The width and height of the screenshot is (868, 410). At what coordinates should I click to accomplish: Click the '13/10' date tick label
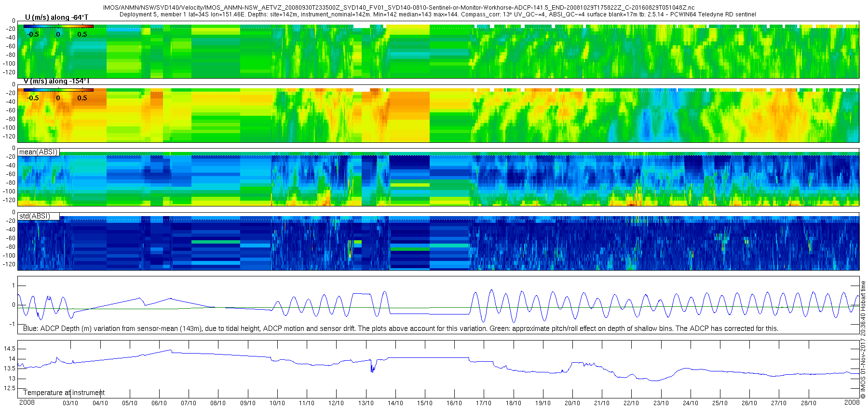366,403
